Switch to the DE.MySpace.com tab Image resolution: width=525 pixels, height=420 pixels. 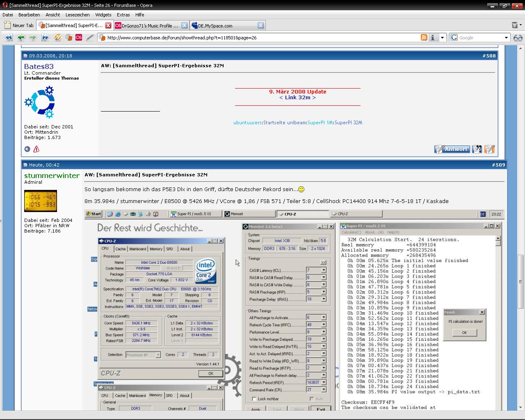coord(227,25)
